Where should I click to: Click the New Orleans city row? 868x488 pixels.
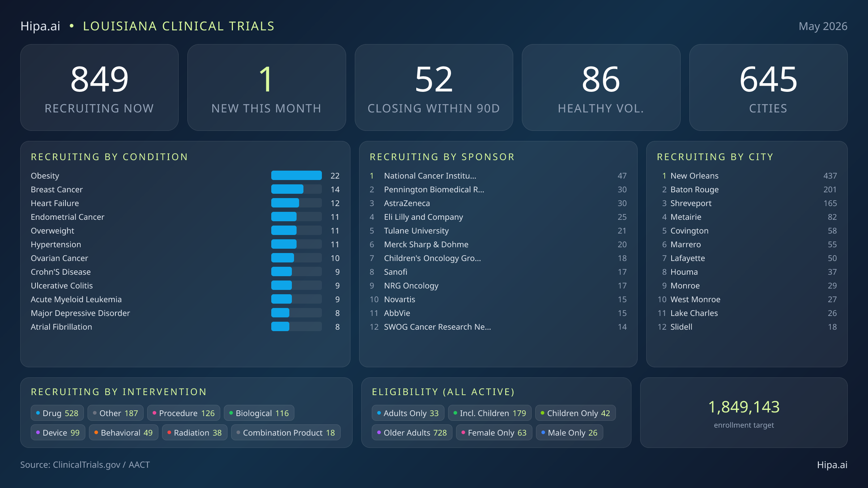tap(747, 176)
